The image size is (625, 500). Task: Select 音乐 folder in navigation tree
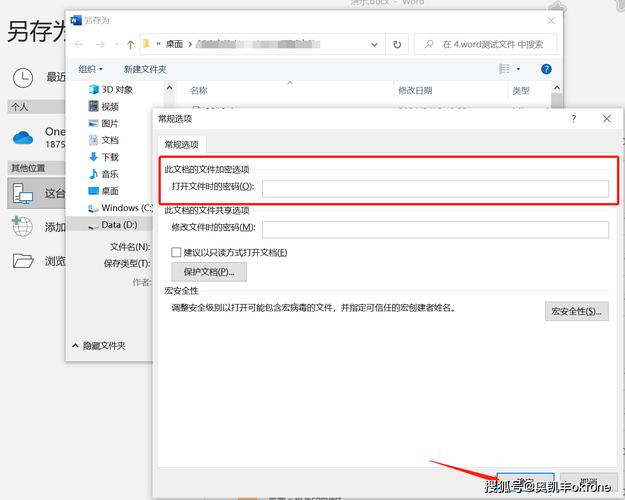coord(104,174)
